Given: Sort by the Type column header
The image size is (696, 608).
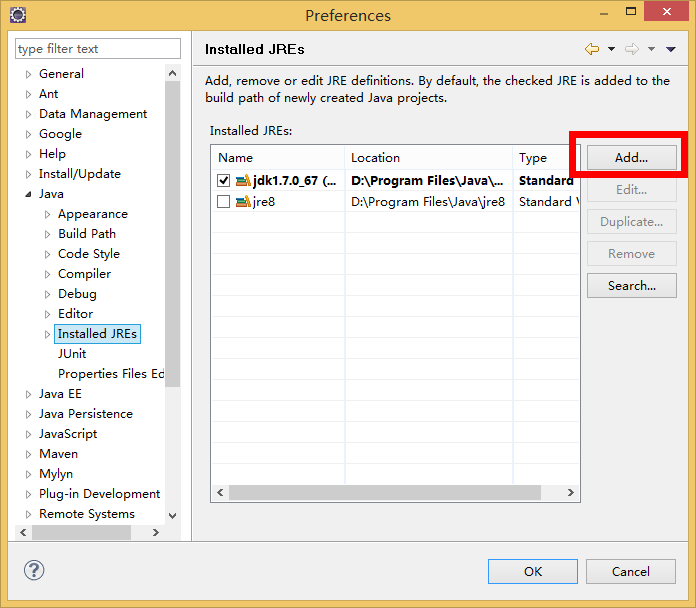Looking at the screenshot, I should 546,158.
